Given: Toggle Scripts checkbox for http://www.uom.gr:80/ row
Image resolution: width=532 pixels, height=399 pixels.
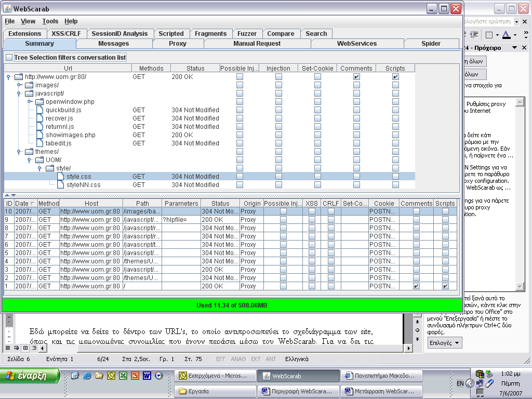Looking at the screenshot, I should coord(395,77).
